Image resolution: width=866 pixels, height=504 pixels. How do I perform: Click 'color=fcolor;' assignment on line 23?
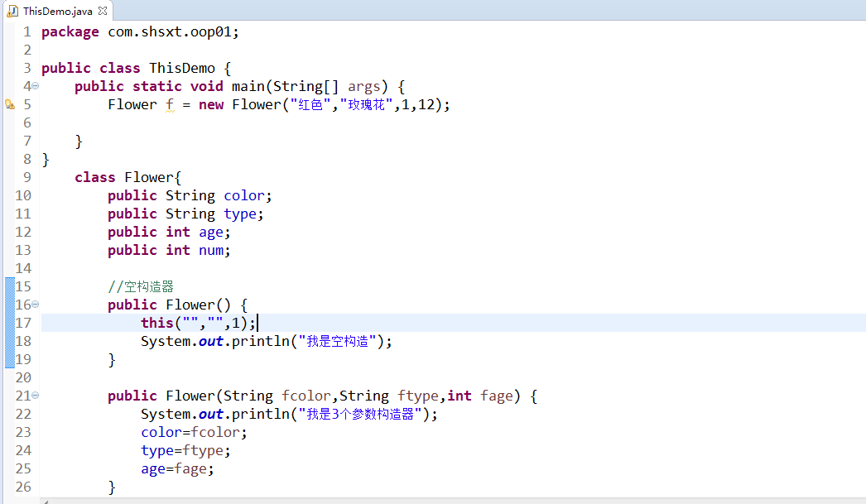pos(194,432)
